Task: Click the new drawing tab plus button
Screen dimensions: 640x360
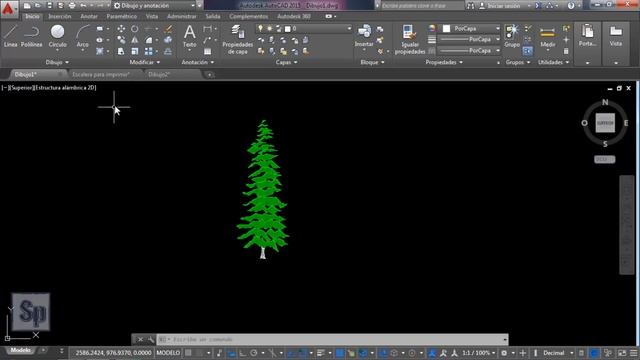Action: [x=209, y=75]
